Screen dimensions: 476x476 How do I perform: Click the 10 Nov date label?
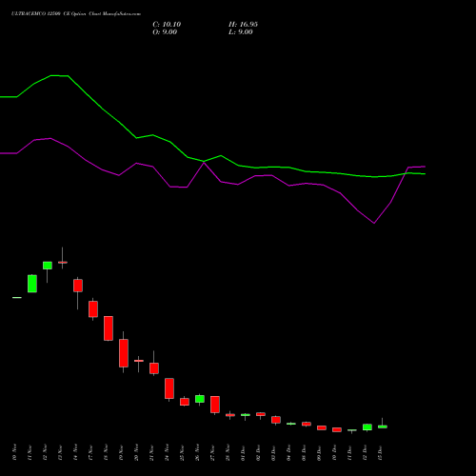pyautogui.click(x=14, y=452)
